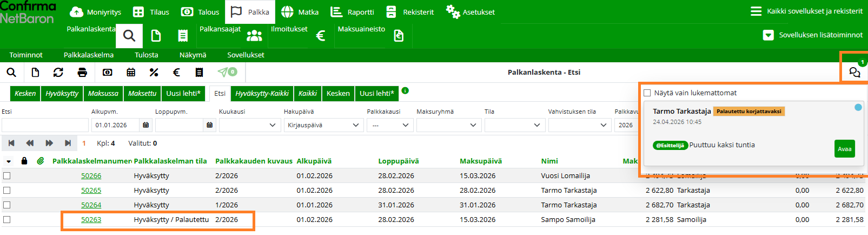Open Sovelluksen lisätoiminnot expander
The image size is (868, 235).
[812, 35]
